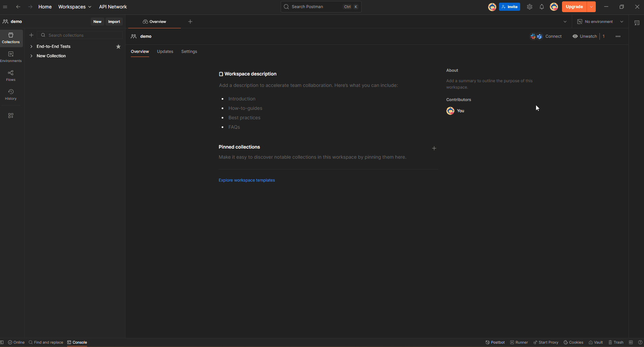Expand the End-to-End Tests collection

pyautogui.click(x=31, y=46)
